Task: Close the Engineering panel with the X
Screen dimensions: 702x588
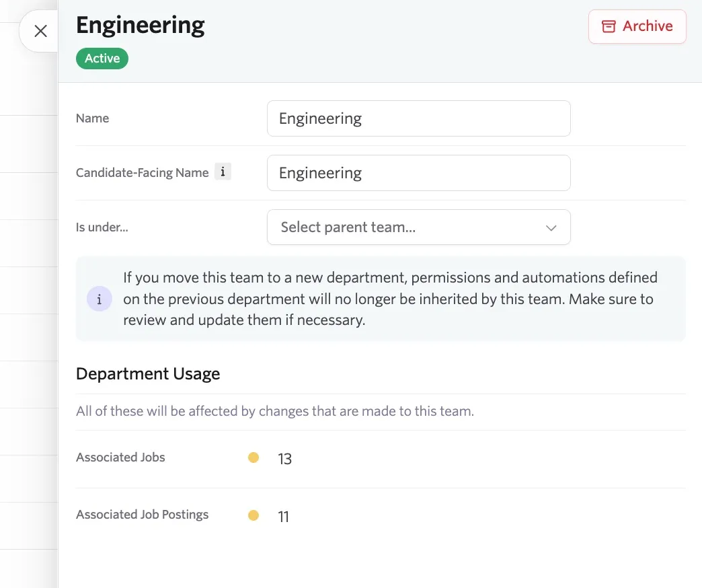Action: coord(41,31)
